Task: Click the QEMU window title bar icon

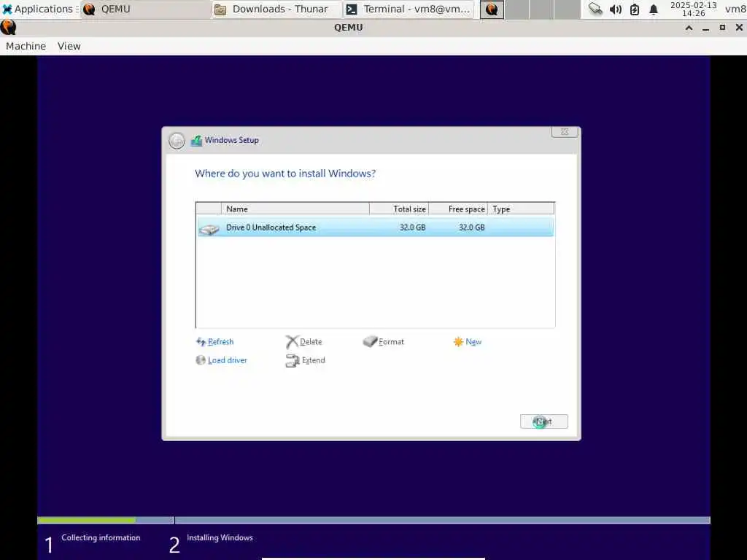Action: pyautogui.click(x=8, y=28)
